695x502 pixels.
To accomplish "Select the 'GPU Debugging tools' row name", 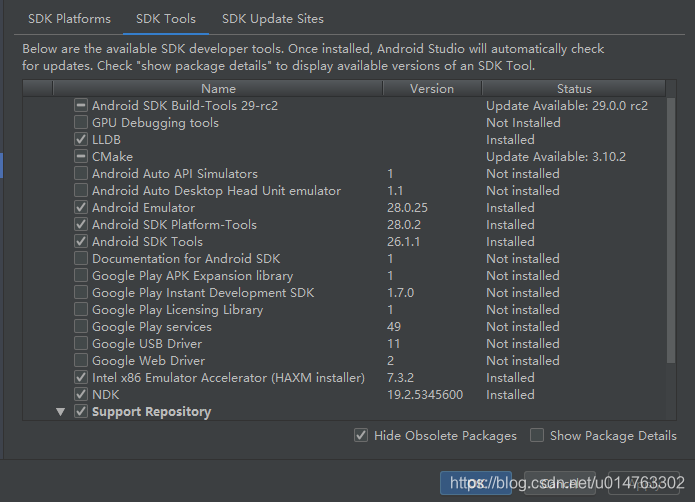I will point(155,123).
